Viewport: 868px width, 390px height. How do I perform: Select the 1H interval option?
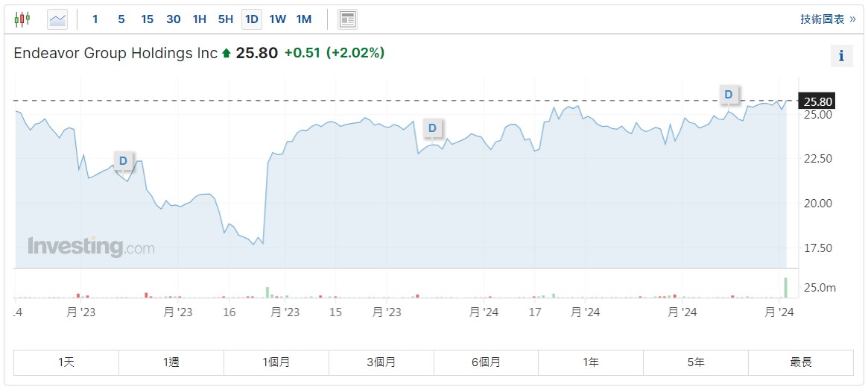(x=199, y=19)
